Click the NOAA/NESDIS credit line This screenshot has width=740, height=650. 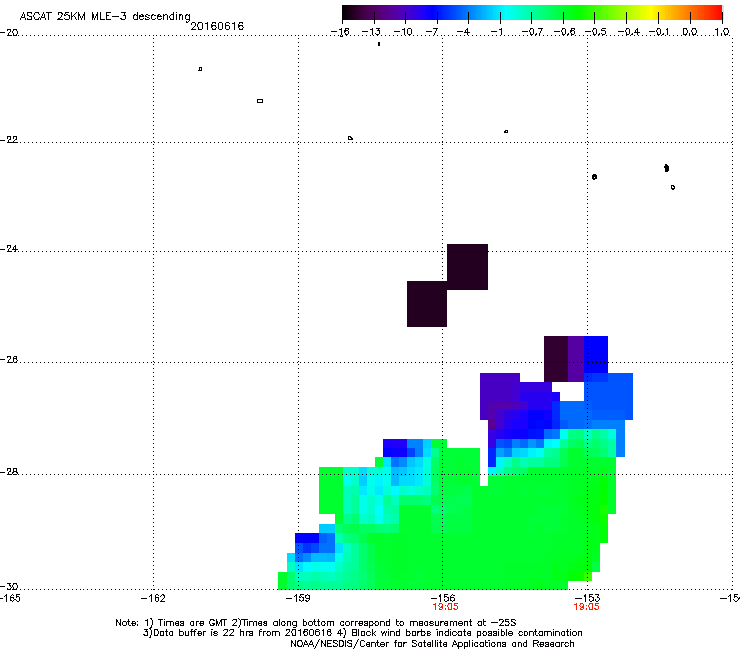(432, 644)
